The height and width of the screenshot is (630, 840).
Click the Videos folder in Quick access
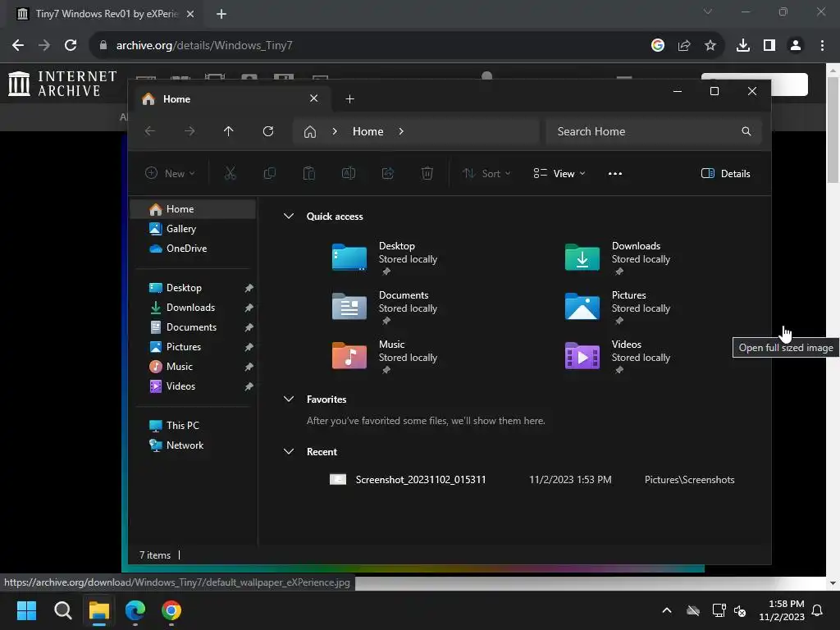pos(617,356)
